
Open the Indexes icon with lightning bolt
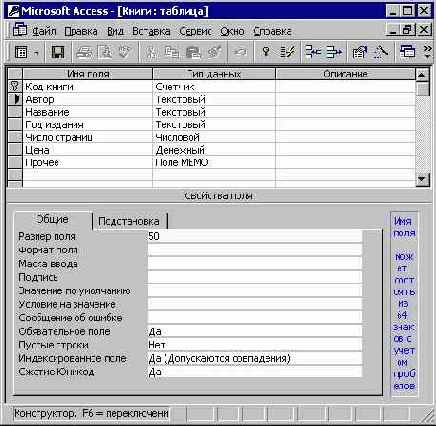287,52
